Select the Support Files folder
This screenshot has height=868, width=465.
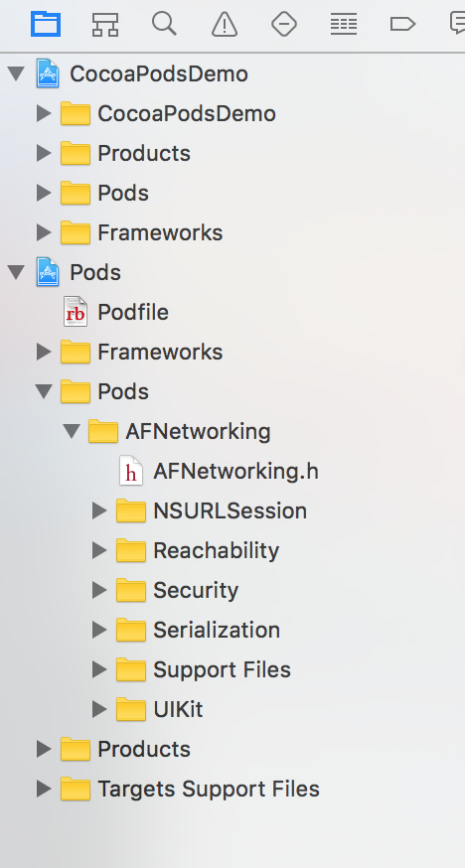[x=203, y=669]
